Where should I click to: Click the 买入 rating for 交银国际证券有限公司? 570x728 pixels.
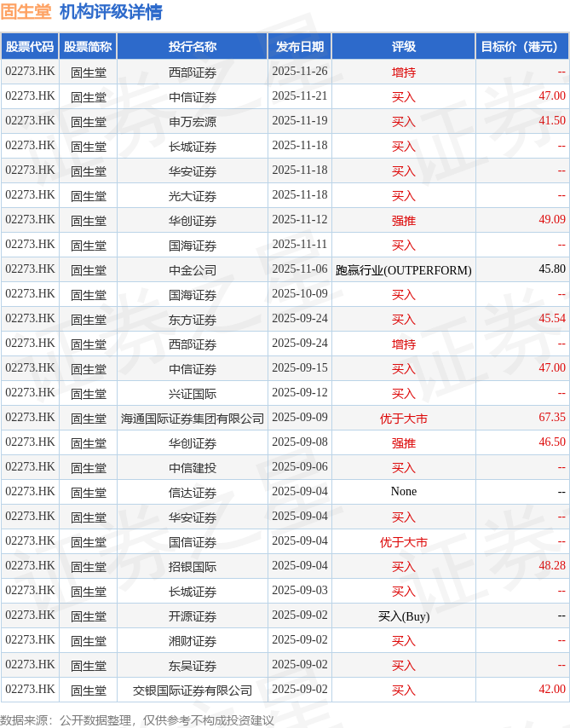(x=403, y=690)
